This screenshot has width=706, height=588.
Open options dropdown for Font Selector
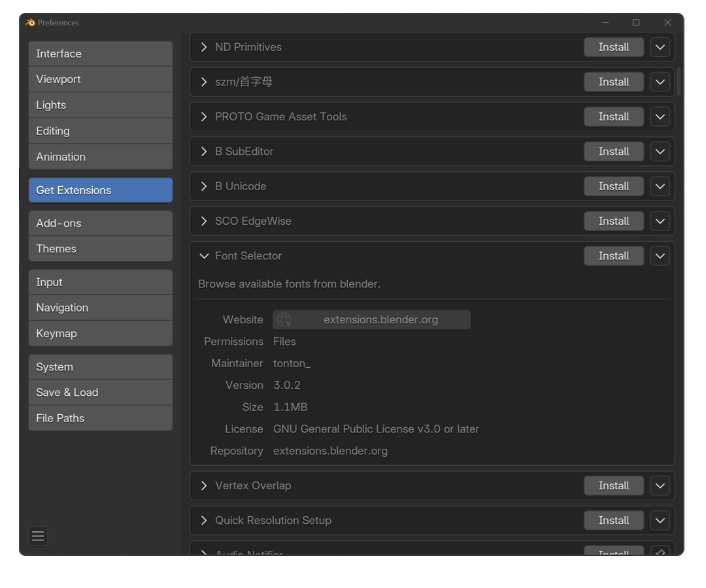click(660, 256)
